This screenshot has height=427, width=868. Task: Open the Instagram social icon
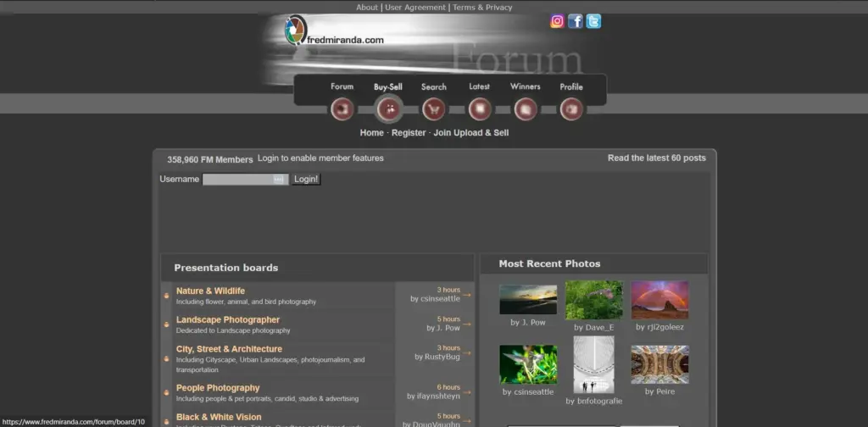pos(558,21)
